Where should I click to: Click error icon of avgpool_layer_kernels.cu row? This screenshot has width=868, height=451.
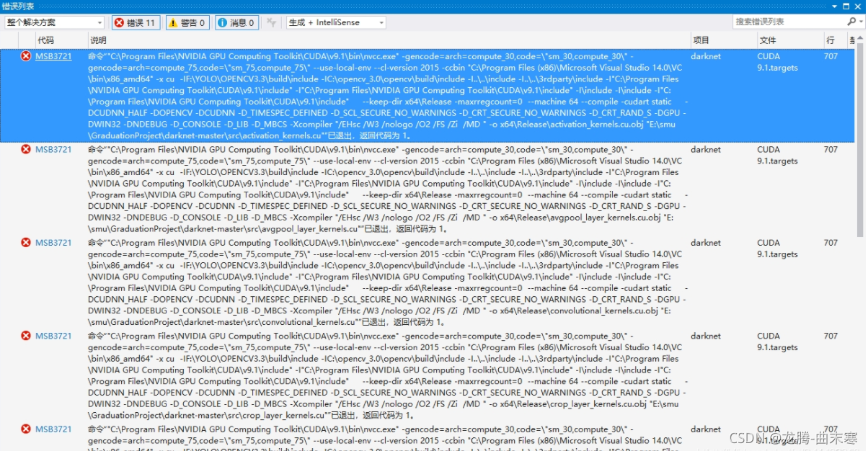pos(26,149)
